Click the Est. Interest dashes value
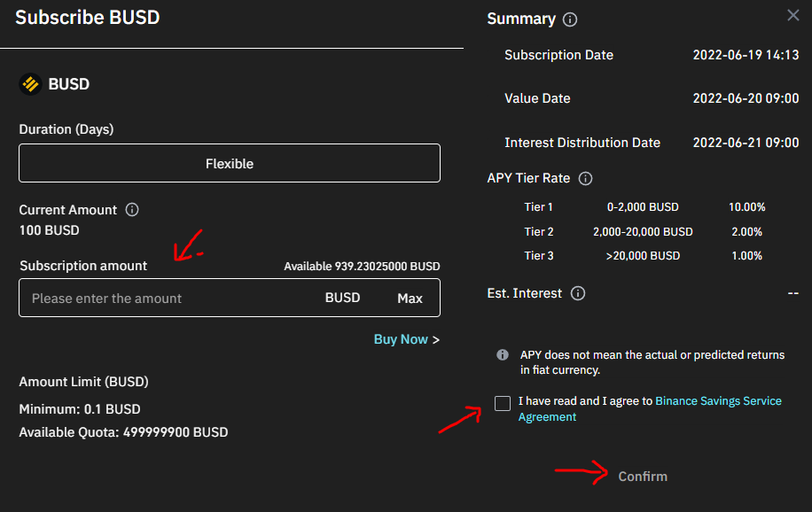 tap(792, 293)
